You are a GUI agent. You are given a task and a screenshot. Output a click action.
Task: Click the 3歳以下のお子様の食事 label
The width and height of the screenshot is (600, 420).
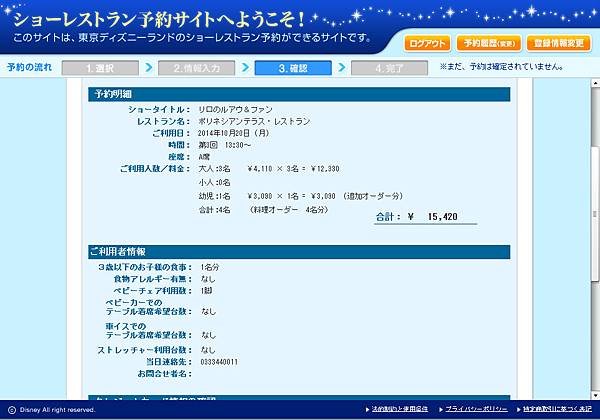[145, 267]
